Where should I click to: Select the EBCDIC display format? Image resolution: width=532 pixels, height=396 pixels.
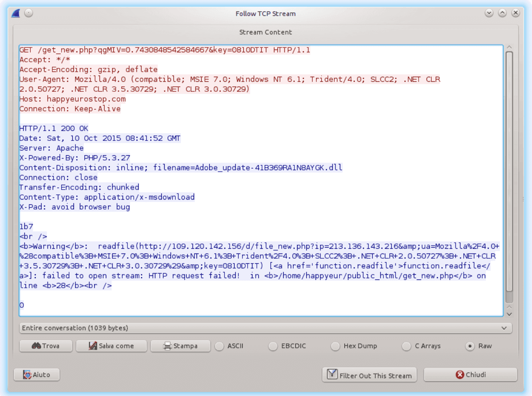(x=273, y=346)
